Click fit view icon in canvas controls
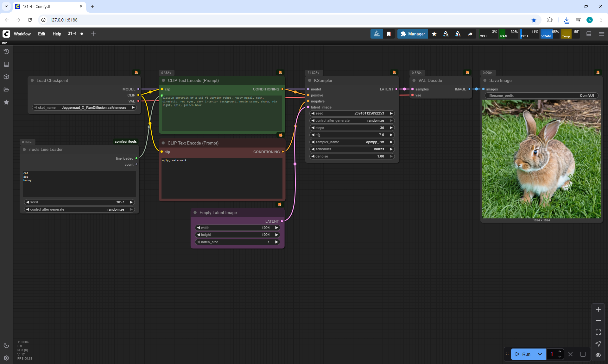608x364 pixels. [x=598, y=332]
